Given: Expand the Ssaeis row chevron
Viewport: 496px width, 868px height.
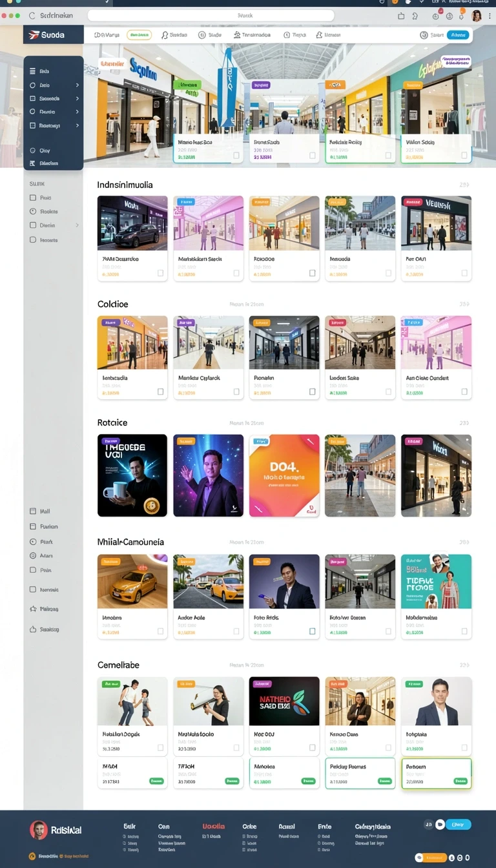Looking at the screenshot, I should pyautogui.click(x=77, y=112).
